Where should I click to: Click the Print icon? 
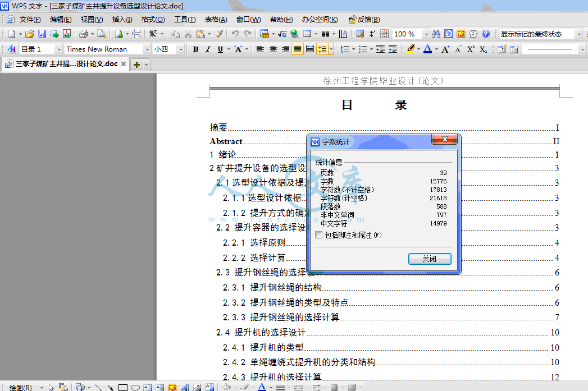(x=84, y=34)
